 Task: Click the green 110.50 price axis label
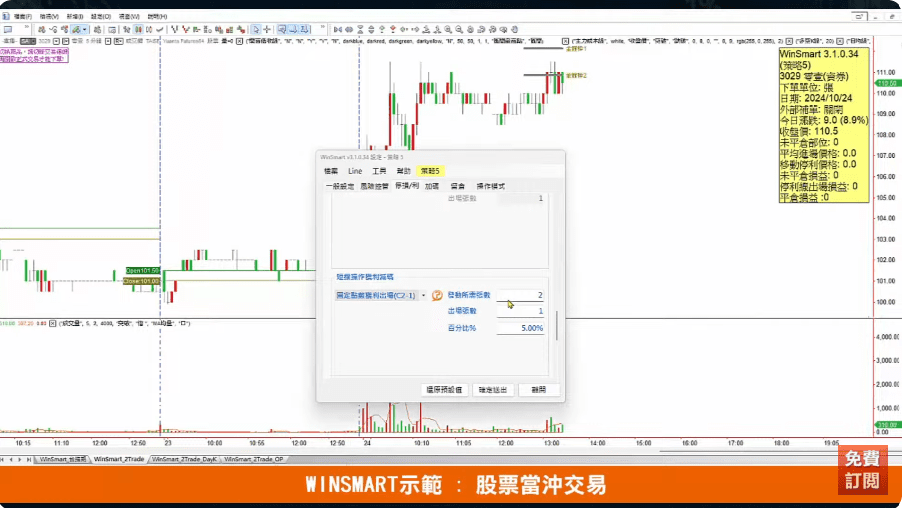(x=888, y=83)
